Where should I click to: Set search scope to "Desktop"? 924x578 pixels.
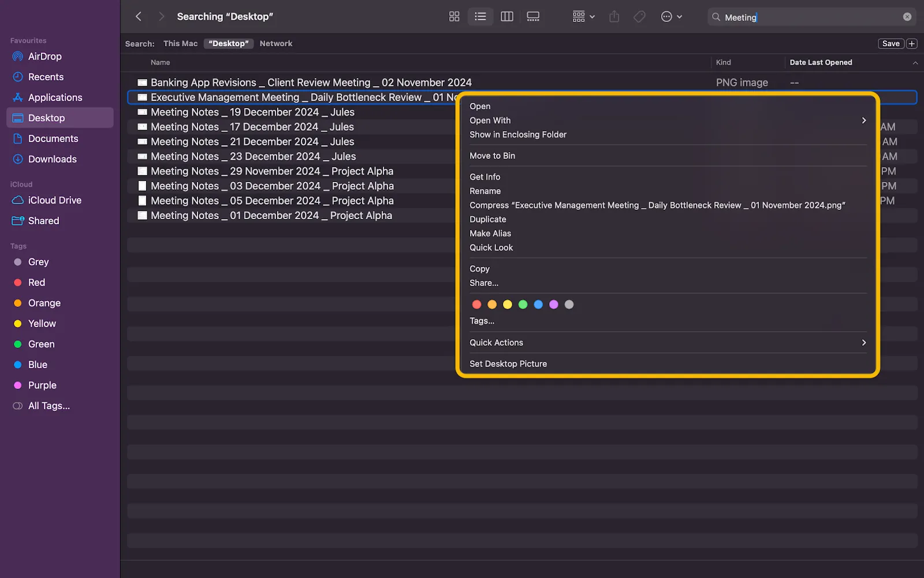coord(229,43)
